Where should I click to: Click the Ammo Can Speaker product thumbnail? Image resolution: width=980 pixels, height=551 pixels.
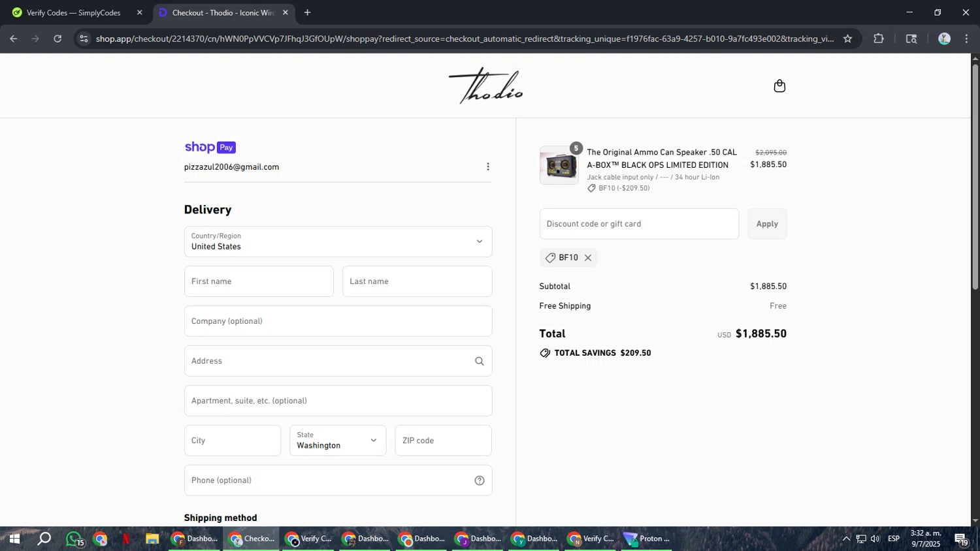(559, 165)
